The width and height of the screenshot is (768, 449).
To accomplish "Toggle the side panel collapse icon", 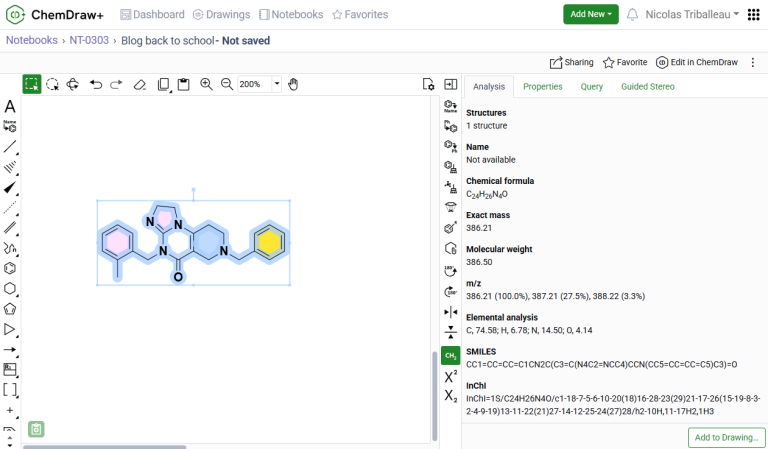I will pos(450,84).
